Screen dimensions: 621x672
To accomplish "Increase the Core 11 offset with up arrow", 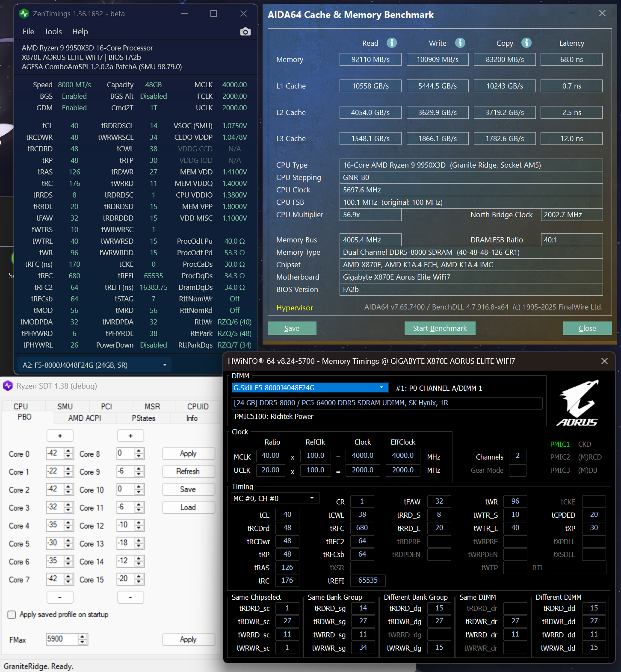I will click(x=139, y=505).
